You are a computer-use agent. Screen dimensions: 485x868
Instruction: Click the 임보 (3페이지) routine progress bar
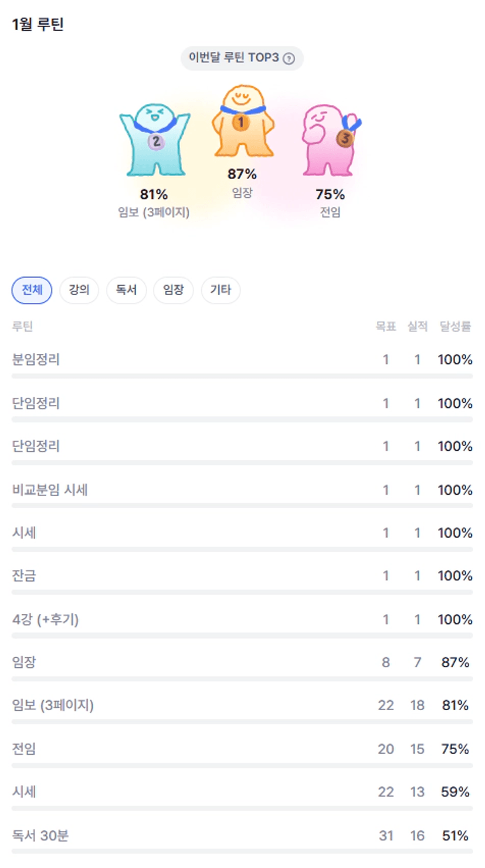(x=242, y=721)
